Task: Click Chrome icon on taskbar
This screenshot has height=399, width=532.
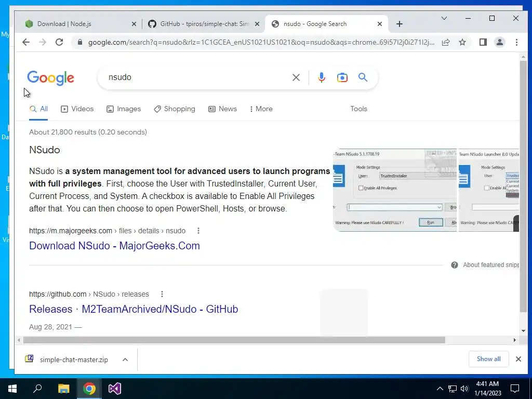Action: pos(89,389)
